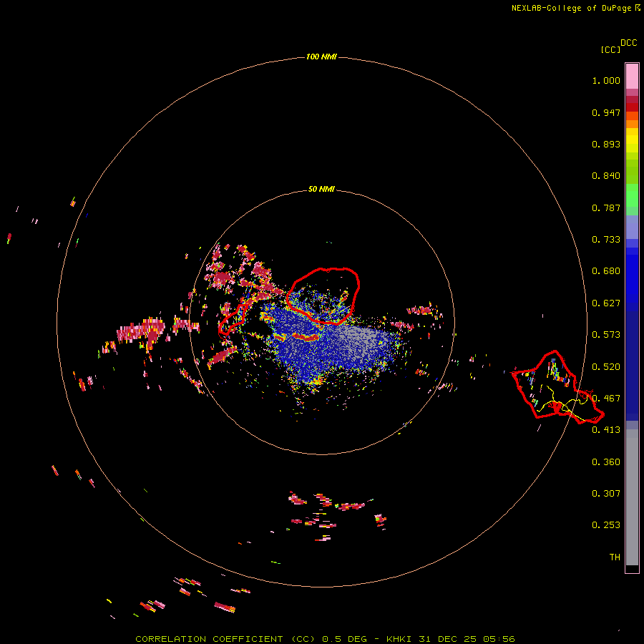Click the 0.947 color scale value
The width and height of the screenshot is (644, 644).
(x=606, y=112)
